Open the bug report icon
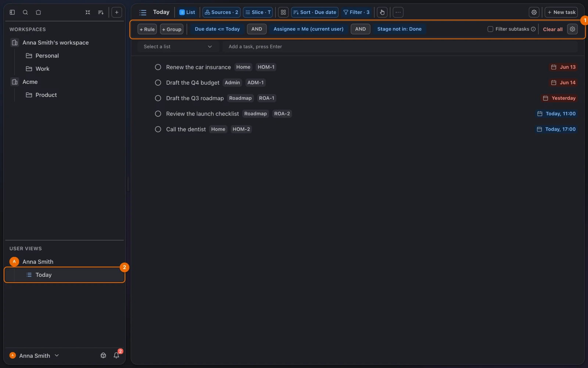The width and height of the screenshot is (588, 368). click(x=103, y=355)
